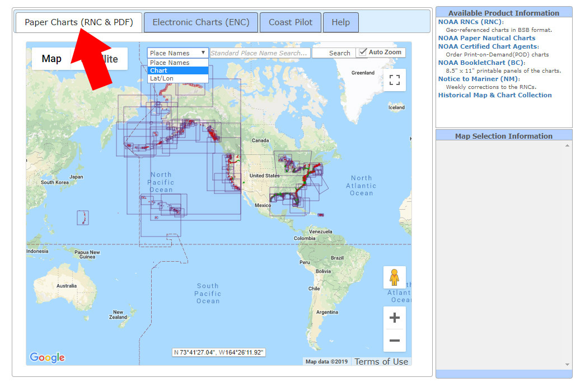Click scroll-up arrow in Map Selection Information
The height and width of the screenshot is (392, 585).
click(x=567, y=146)
